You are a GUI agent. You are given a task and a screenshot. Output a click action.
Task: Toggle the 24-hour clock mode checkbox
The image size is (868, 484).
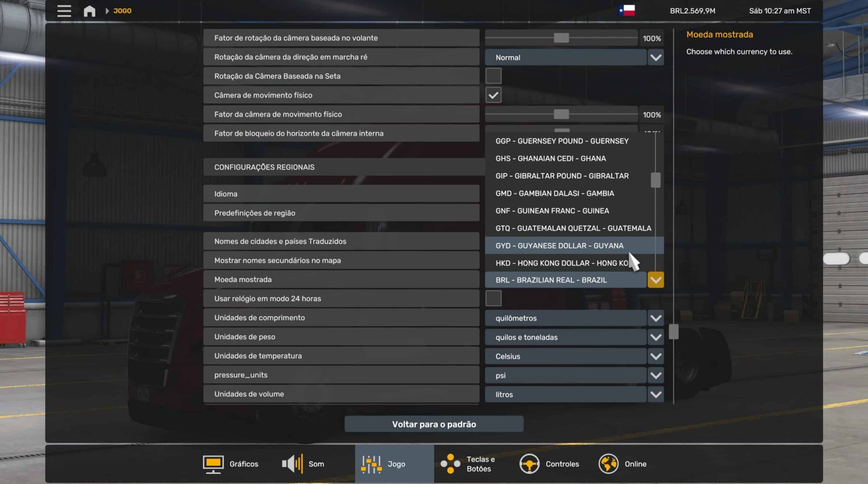(493, 298)
